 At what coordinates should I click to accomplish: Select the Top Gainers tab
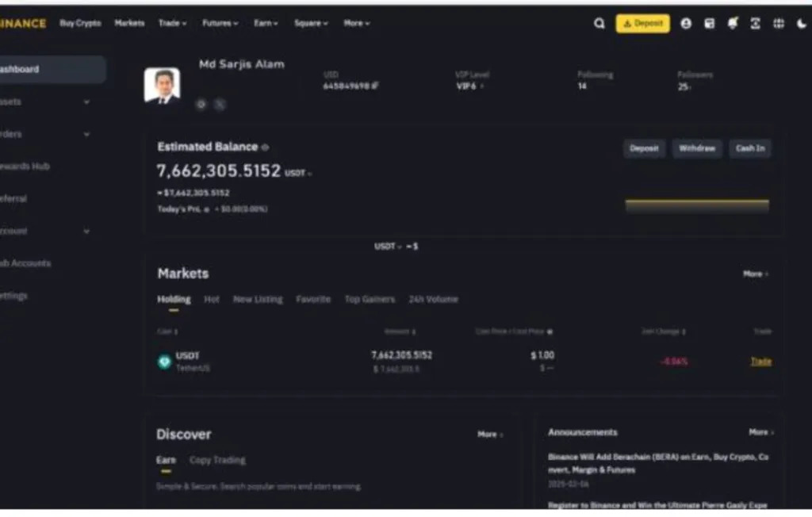[x=369, y=300]
